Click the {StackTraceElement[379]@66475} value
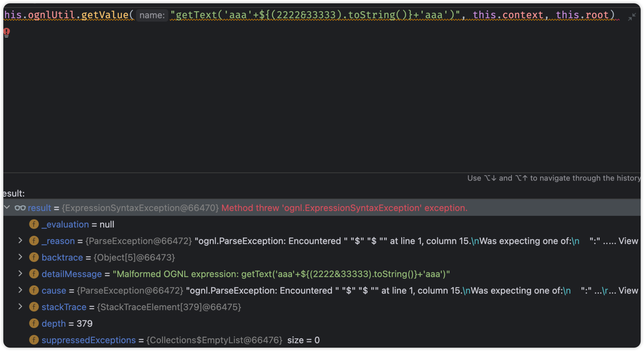644x351 pixels. (169, 307)
